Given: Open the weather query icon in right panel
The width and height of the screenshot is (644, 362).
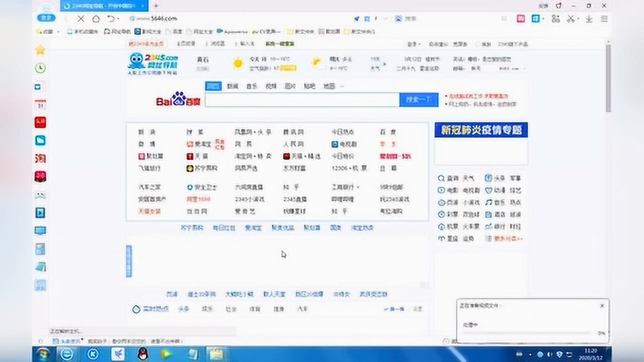Looking at the screenshot, I should (x=442, y=178).
